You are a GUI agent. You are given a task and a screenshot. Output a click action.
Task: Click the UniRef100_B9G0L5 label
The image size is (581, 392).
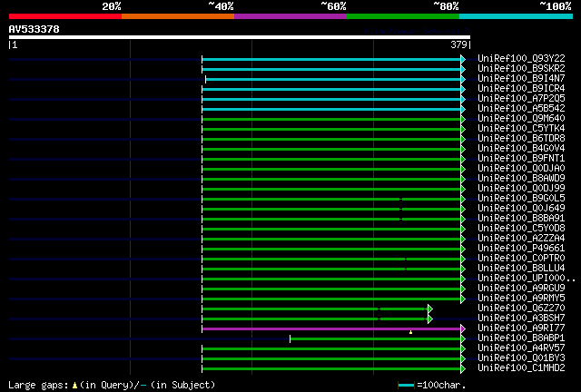coord(521,198)
